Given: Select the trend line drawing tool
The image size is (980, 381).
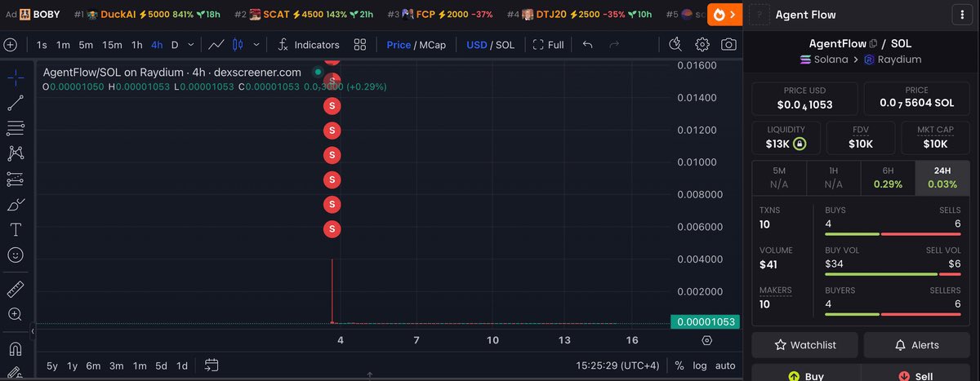Looking at the screenshot, I should [x=15, y=103].
